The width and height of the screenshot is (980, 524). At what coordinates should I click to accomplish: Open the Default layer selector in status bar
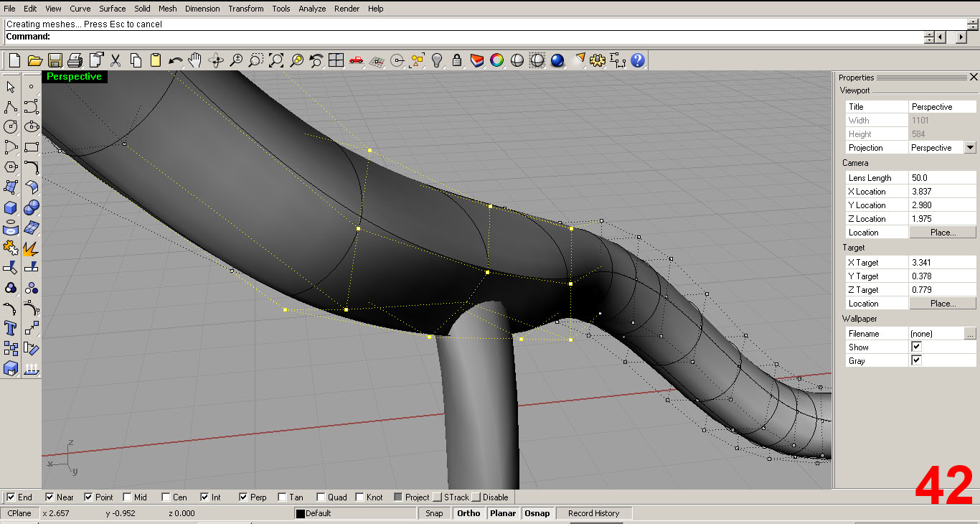tap(355, 513)
